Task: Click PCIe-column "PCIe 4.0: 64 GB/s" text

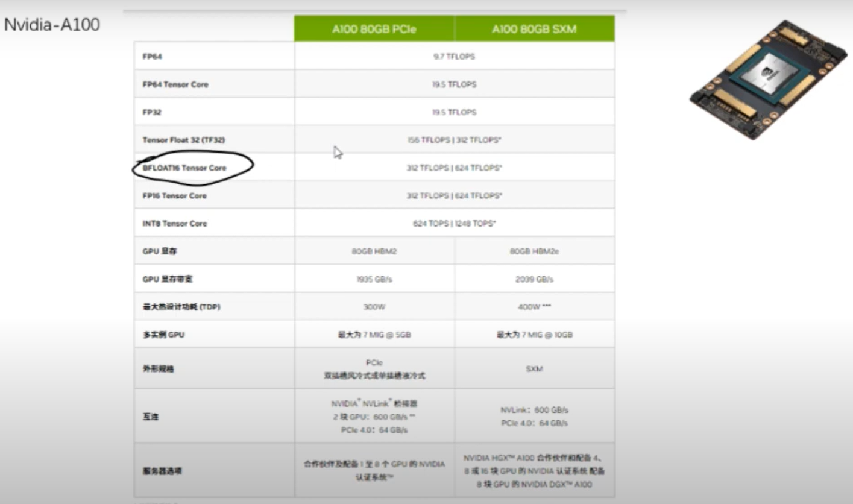Action: 374,430
